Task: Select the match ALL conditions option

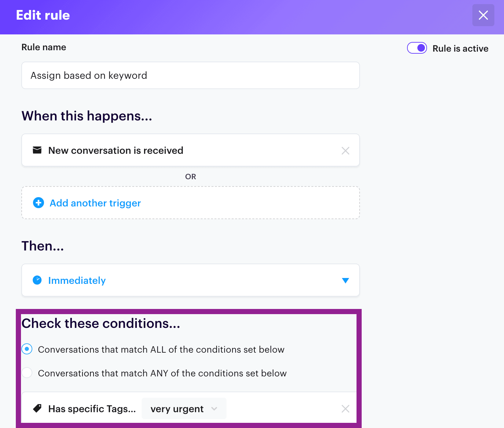Action: click(27, 349)
